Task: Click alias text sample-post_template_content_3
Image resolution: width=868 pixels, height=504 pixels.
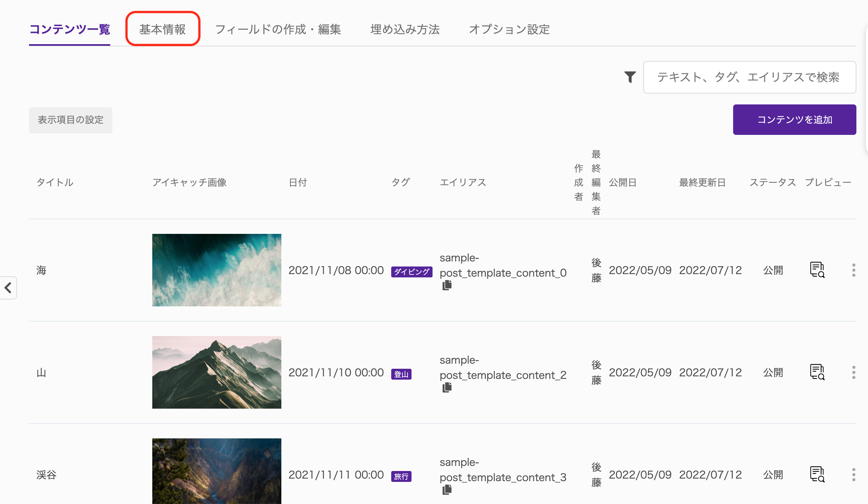Action: [x=503, y=470]
